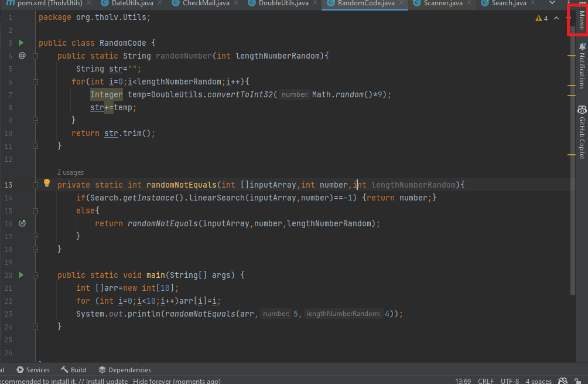This screenshot has height=384, width=588.
Task: Click fold end marker at line 24
Action: (x=35, y=327)
